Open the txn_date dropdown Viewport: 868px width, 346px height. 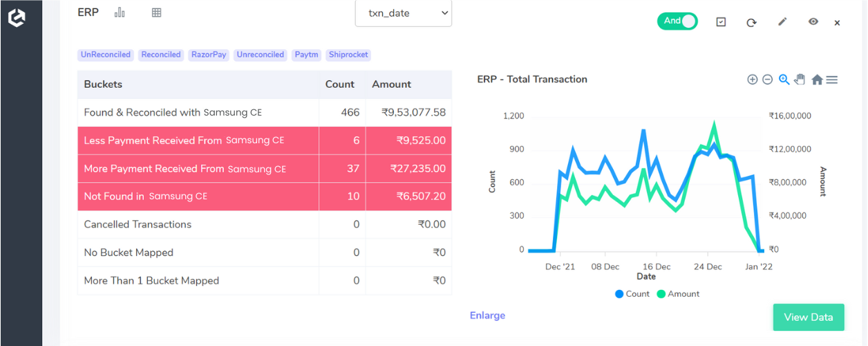pos(404,13)
